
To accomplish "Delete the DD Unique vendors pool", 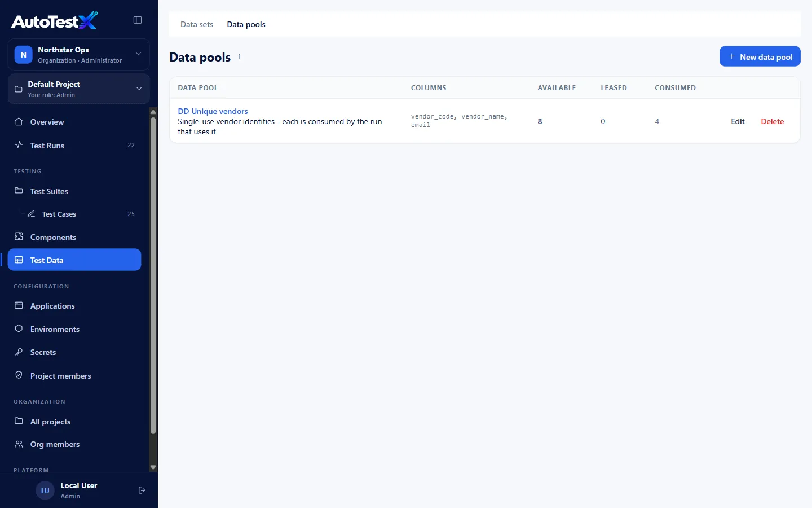I will pyautogui.click(x=773, y=121).
